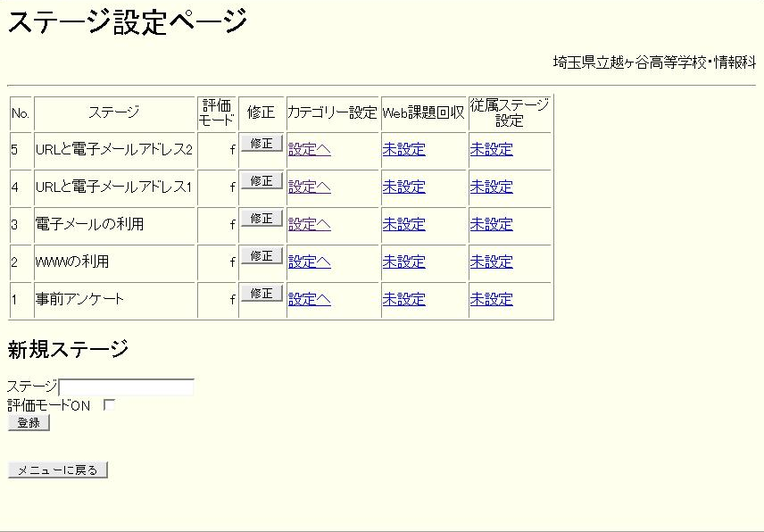Open Web課題回収 未設定 link for stage 5
Viewport: 764px width, 532px height.
(403, 150)
